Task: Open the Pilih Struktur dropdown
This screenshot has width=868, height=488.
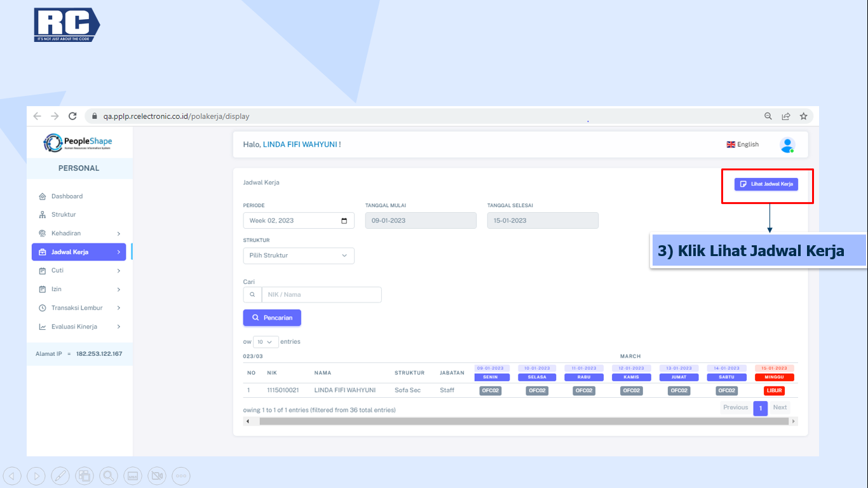Action: (x=299, y=255)
